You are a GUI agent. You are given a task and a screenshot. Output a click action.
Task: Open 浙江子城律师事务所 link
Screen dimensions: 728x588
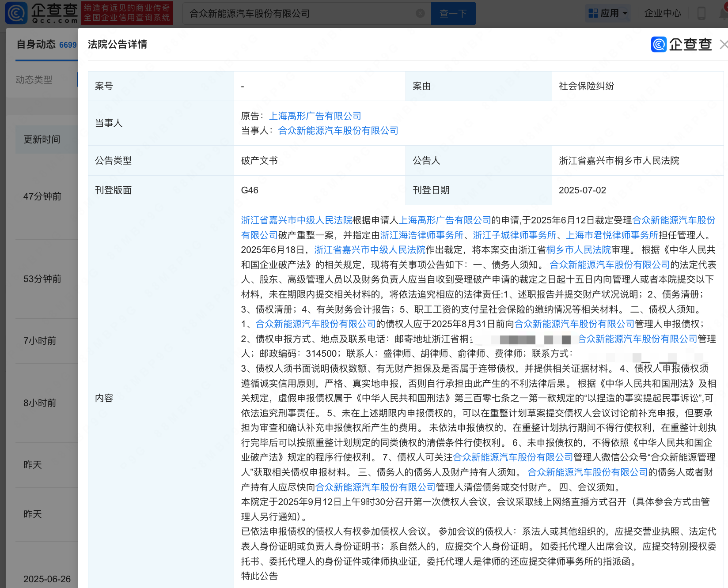pyautogui.click(x=515, y=235)
